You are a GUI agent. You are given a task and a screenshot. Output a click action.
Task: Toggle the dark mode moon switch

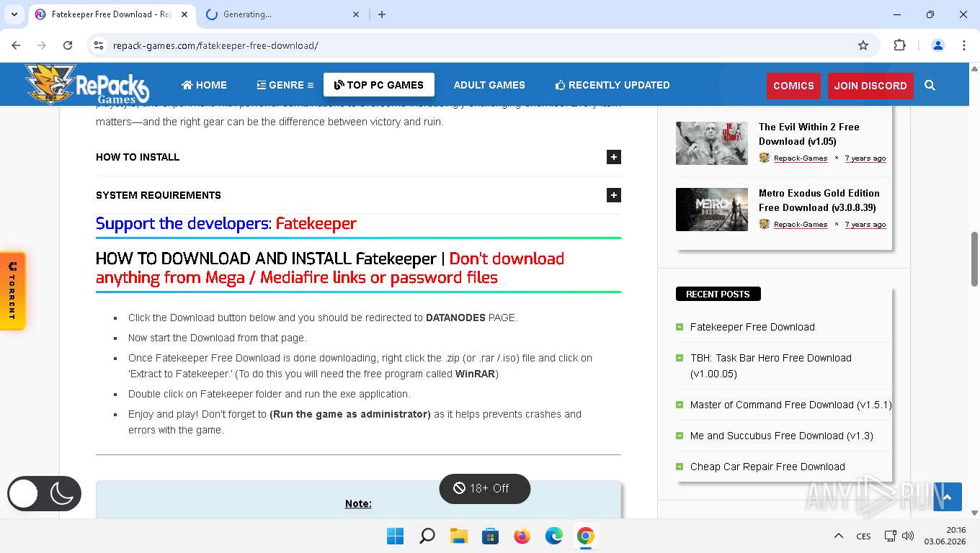tap(45, 494)
